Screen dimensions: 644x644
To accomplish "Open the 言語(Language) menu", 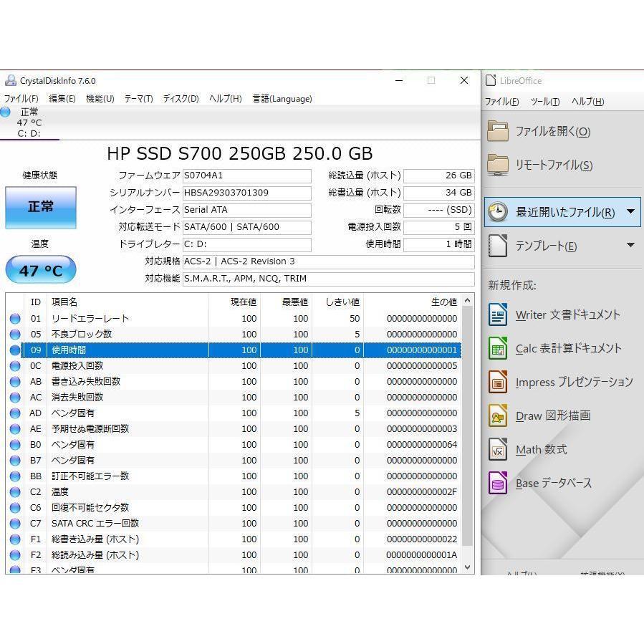I will tap(282, 99).
